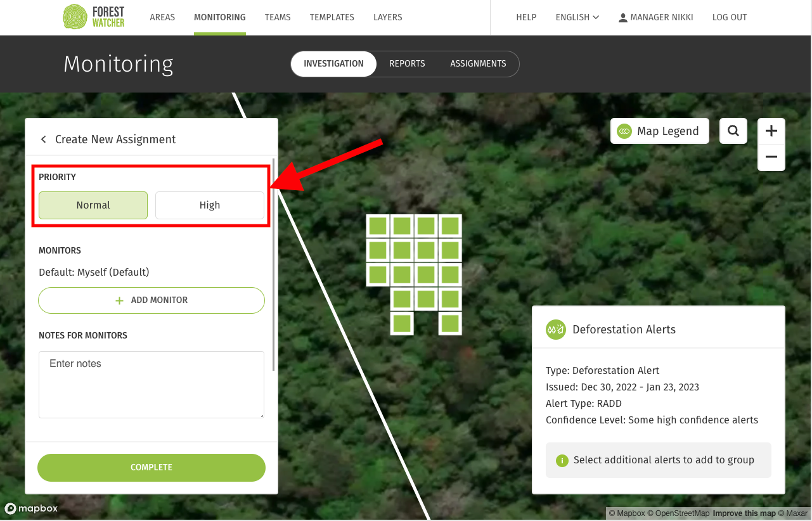Viewport: 812px width, 521px height.
Task: Add a monitor with ADD MONITOR
Action: [151, 300]
